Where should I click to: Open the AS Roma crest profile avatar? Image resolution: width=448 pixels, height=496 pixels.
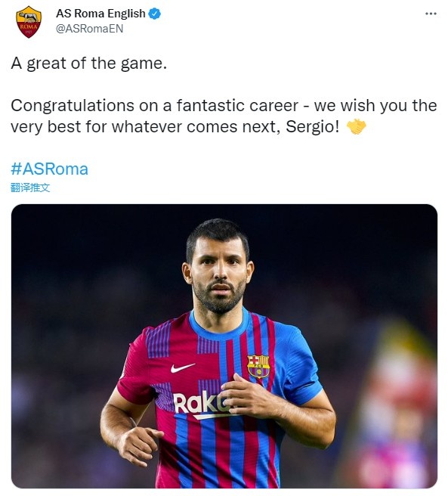(x=29, y=21)
